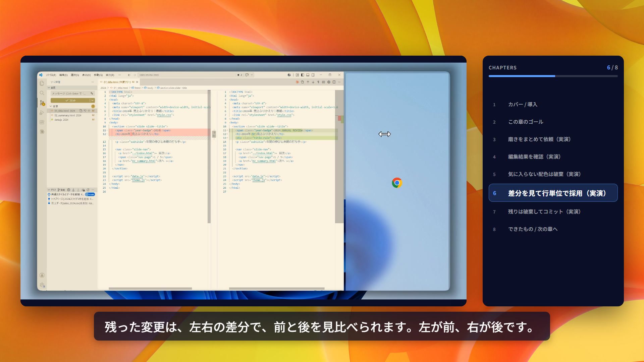Open the chat dropdown chevron in title bar
Viewport: 644px width, 362px height.
pyautogui.click(x=252, y=75)
